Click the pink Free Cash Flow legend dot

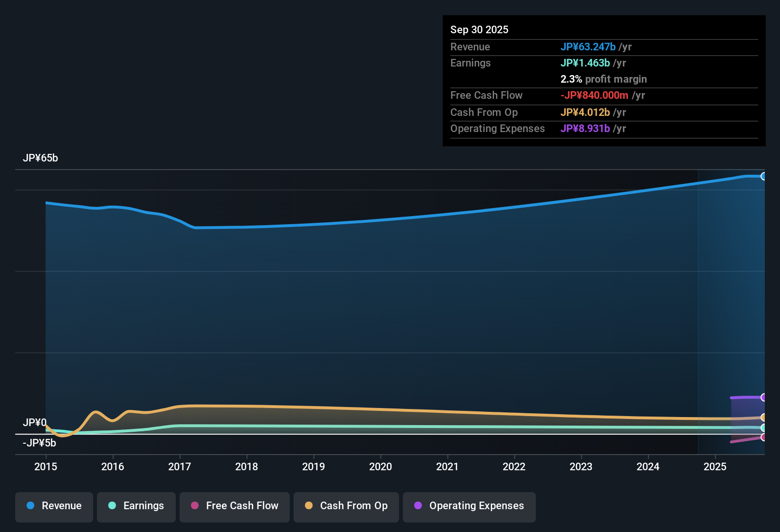(x=194, y=506)
